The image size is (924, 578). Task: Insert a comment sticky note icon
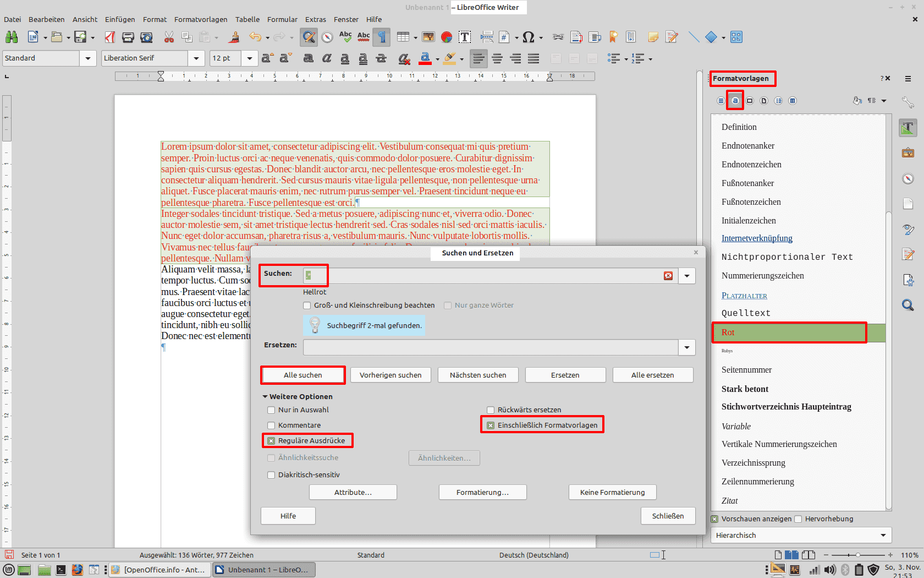pos(653,37)
